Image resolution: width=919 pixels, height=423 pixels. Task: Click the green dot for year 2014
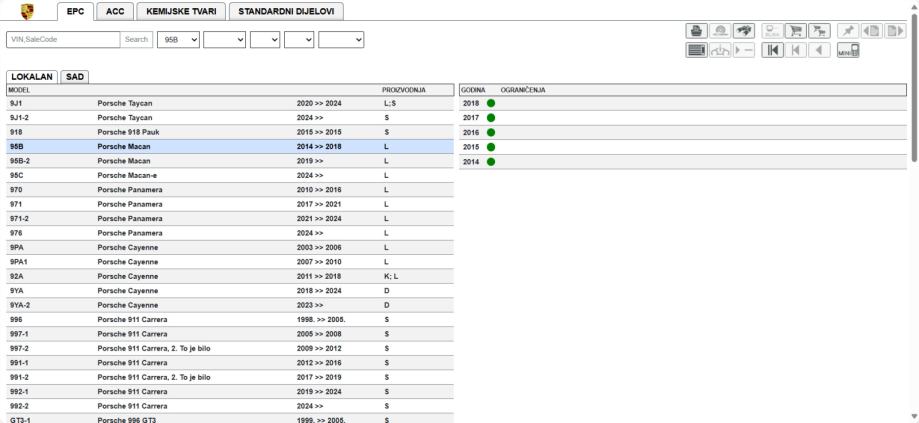coord(491,162)
